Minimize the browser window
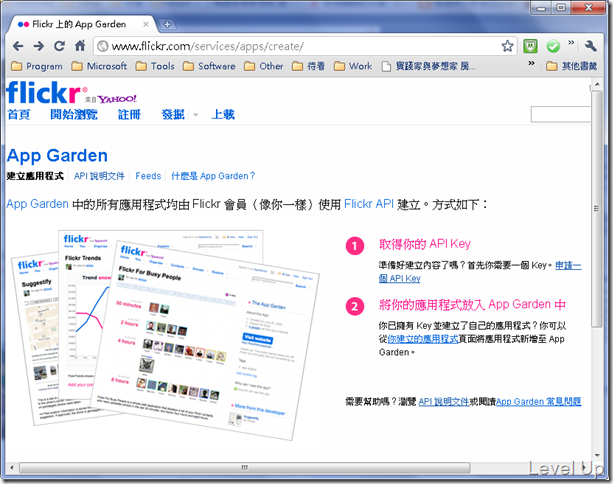The image size is (613, 484). pyautogui.click(x=541, y=8)
